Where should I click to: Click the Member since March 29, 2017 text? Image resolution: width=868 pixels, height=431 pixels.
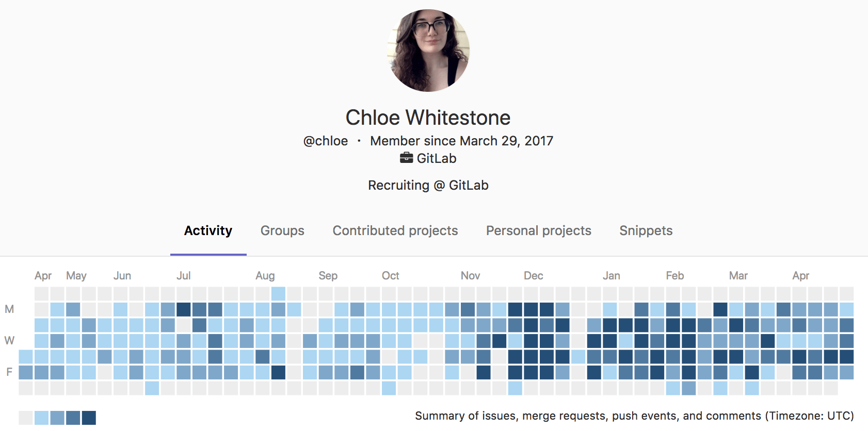point(461,141)
